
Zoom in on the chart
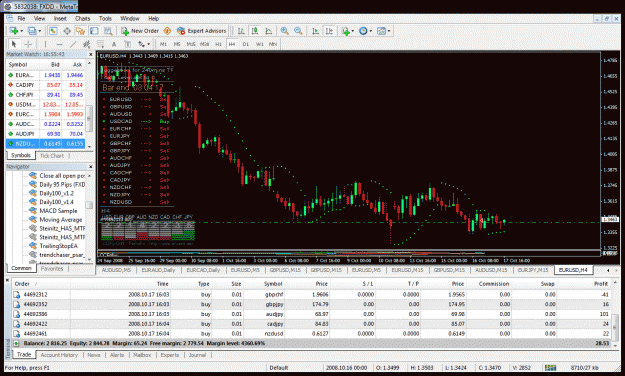(x=285, y=31)
